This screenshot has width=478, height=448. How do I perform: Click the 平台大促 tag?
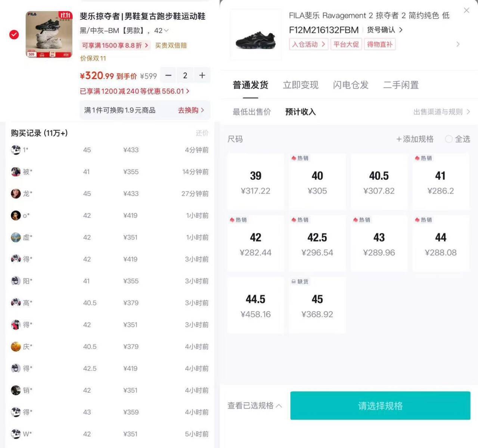point(346,44)
